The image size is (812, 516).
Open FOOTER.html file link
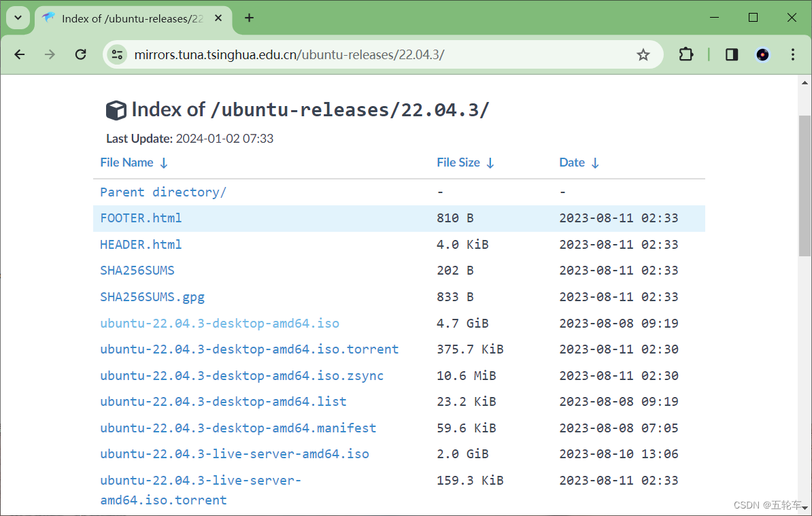pyautogui.click(x=141, y=218)
